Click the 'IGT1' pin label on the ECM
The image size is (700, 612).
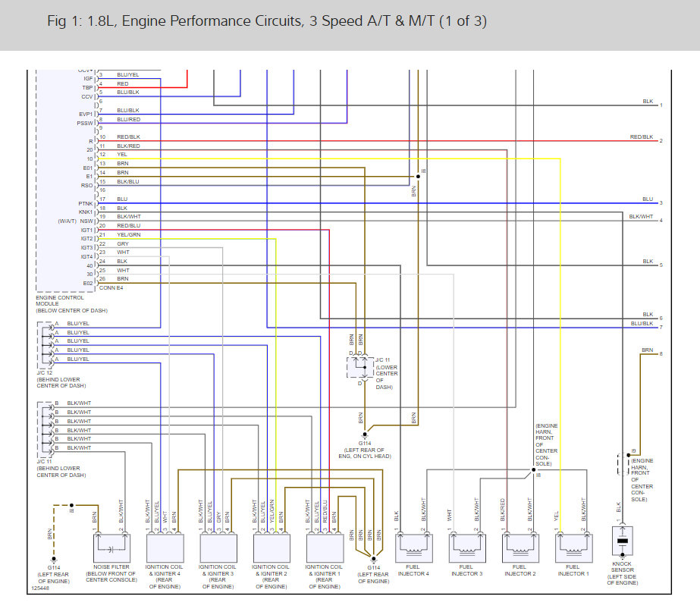click(x=87, y=231)
